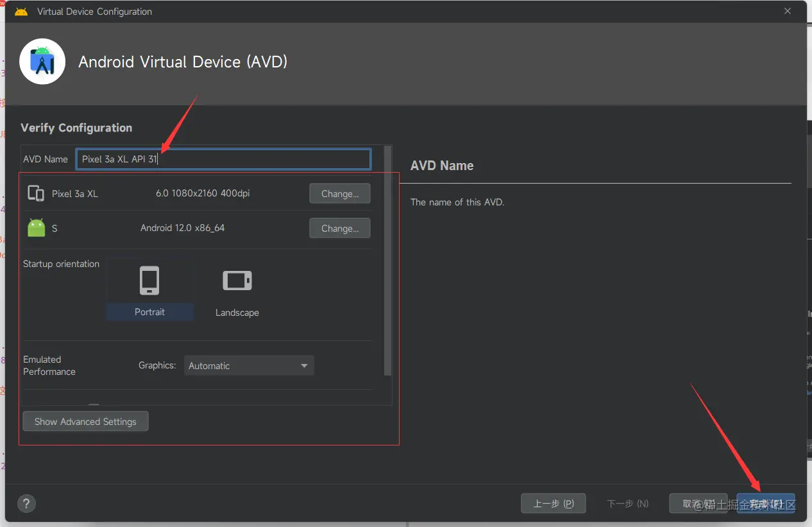Image resolution: width=812 pixels, height=527 pixels.
Task: Click the green Android system image icon
Action: pos(37,228)
